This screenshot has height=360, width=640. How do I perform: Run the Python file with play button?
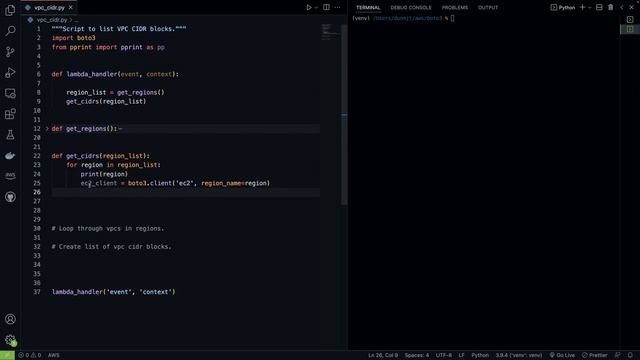click(x=309, y=7)
